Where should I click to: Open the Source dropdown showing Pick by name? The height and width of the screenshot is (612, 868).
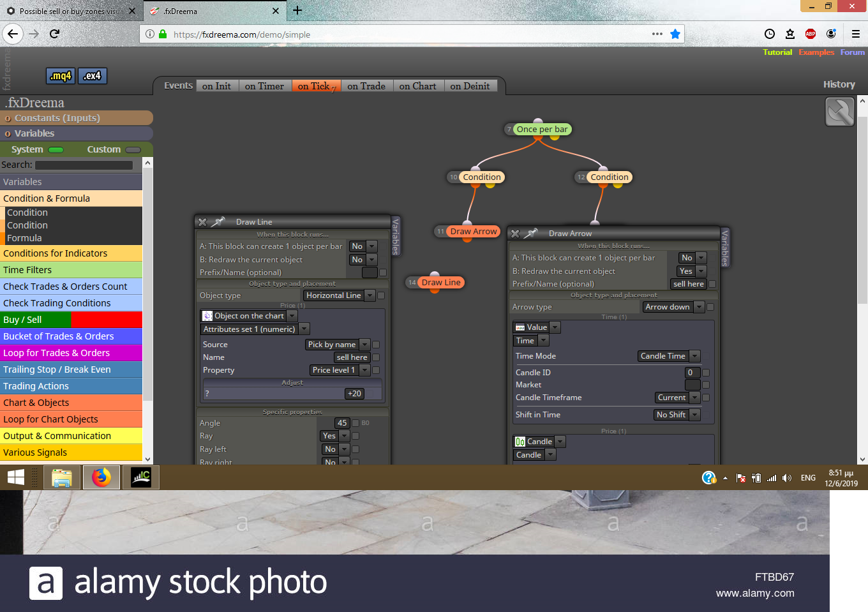click(x=337, y=345)
